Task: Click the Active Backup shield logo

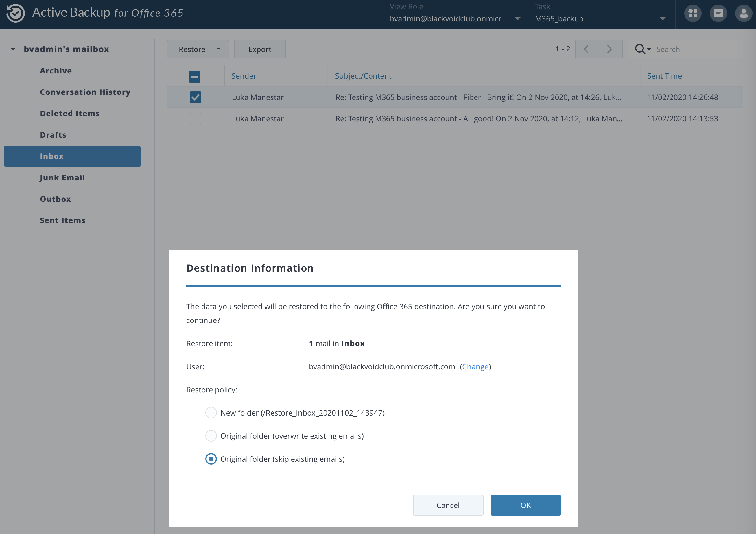Action: coord(15,13)
